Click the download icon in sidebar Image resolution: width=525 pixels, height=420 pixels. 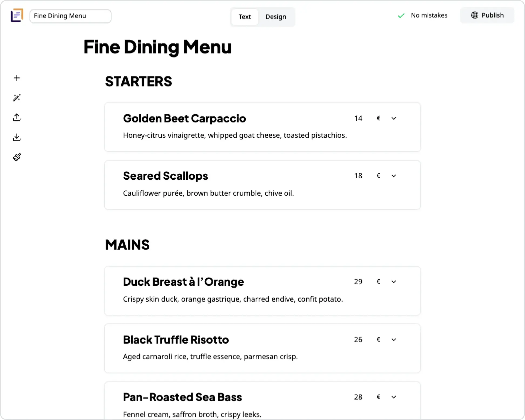(x=17, y=138)
